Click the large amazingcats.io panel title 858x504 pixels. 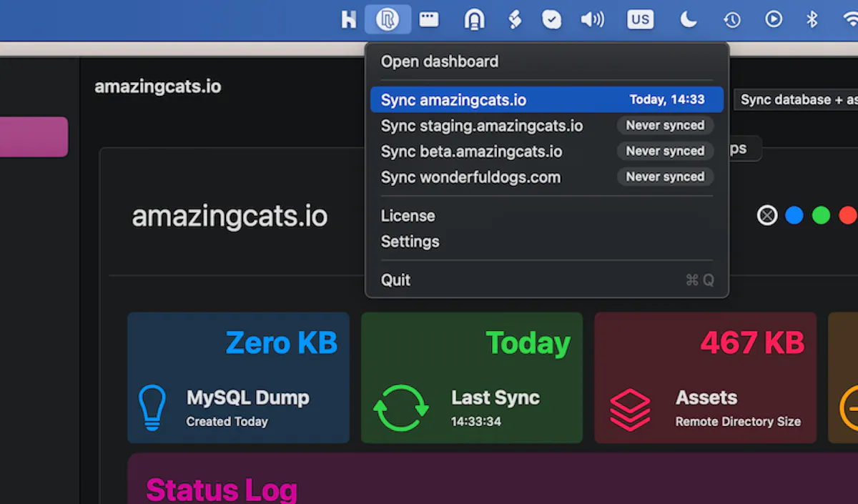click(230, 216)
